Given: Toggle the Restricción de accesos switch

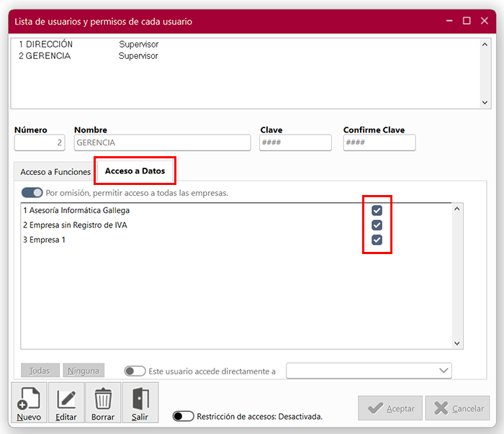Looking at the screenshot, I should [x=184, y=416].
